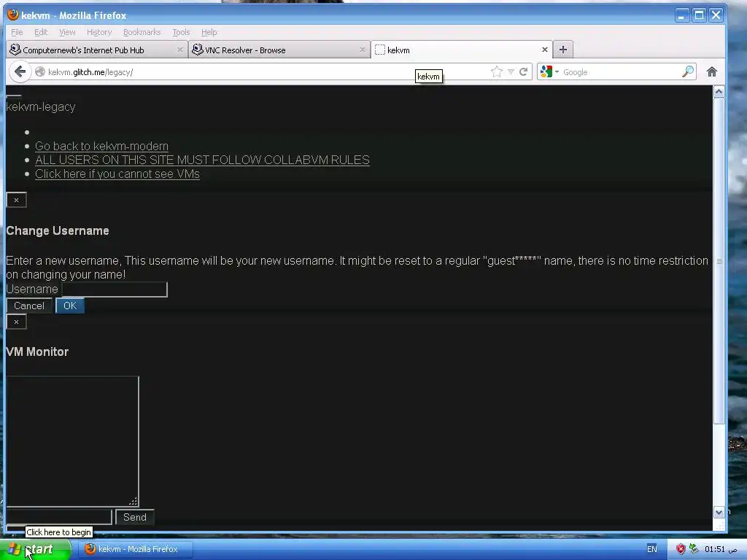
Task: Click the VM Monitor command input field
Action: pos(59,517)
